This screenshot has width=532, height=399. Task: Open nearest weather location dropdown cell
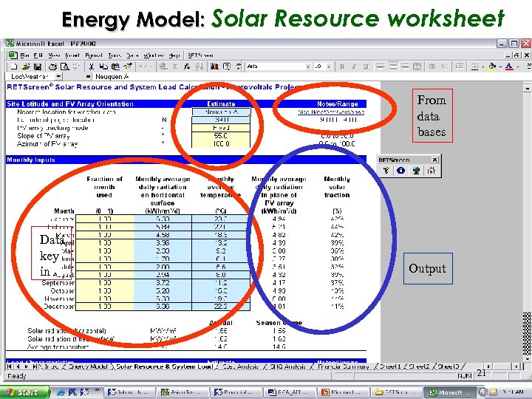tap(221, 112)
